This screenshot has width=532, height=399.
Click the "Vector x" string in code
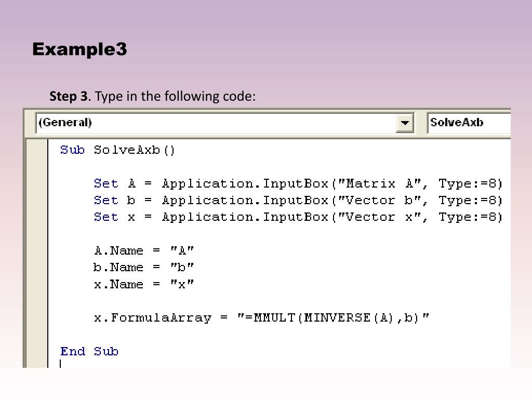380,217
